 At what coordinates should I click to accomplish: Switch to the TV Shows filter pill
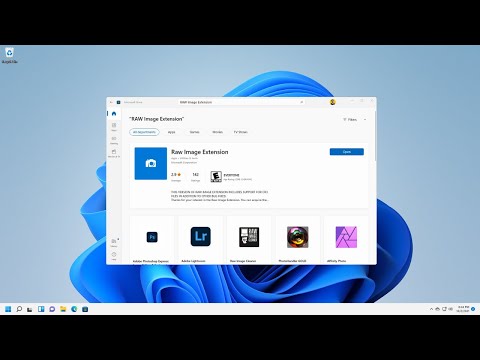pos(240,132)
